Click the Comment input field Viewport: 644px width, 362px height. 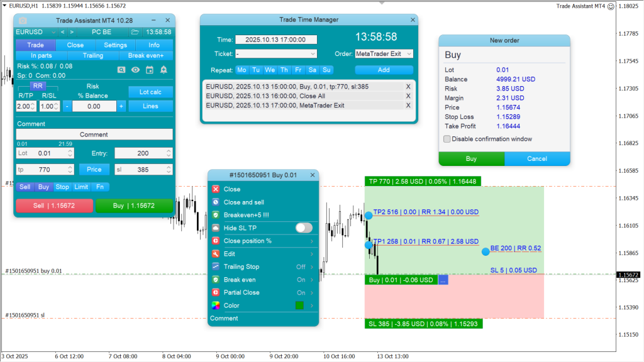point(94,134)
